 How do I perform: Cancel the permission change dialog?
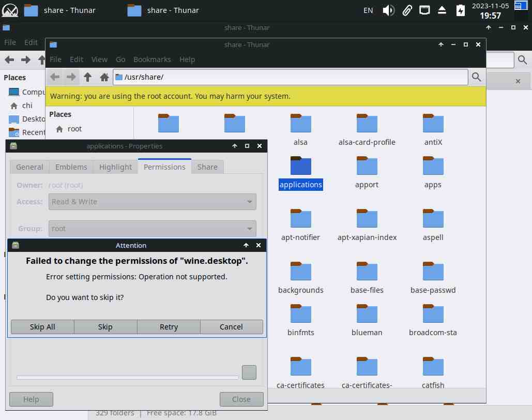tap(231, 327)
